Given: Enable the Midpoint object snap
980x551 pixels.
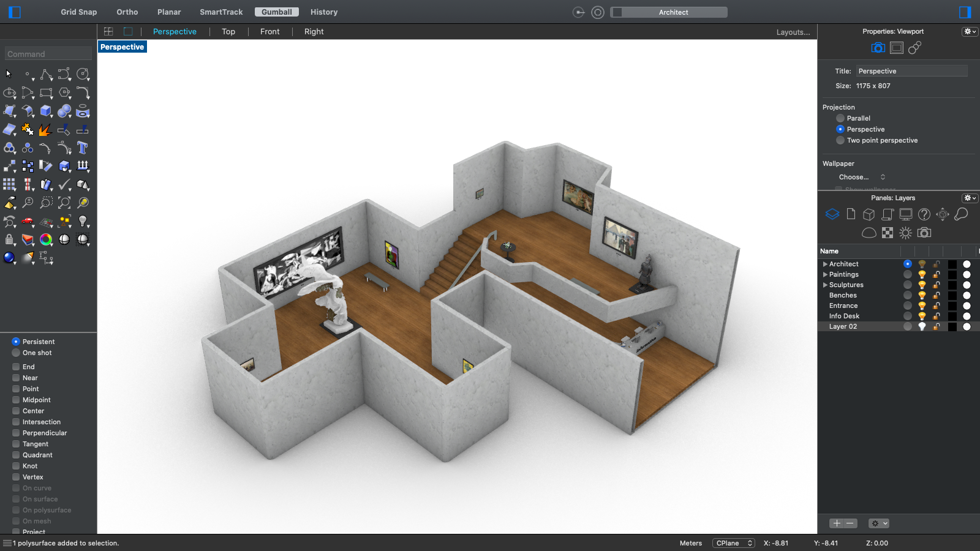Looking at the screenshot, I should point(16,400).
